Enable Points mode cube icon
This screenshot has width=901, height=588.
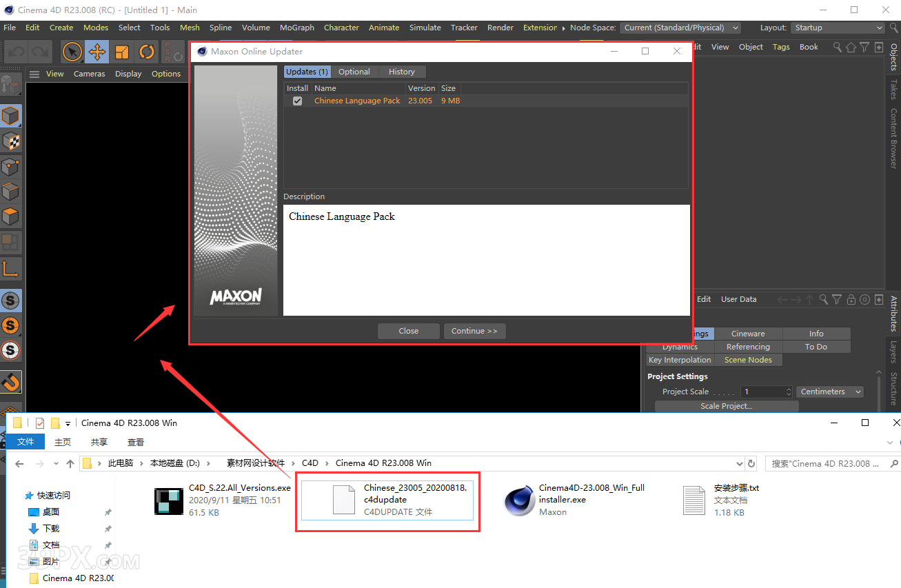(11, 167)
